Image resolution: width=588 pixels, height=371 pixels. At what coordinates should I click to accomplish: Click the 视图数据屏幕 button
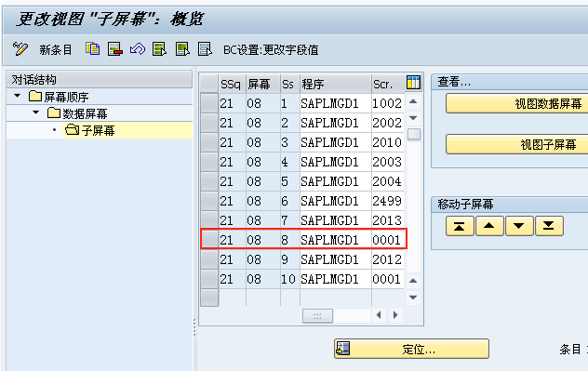click(x=517, y=103)
